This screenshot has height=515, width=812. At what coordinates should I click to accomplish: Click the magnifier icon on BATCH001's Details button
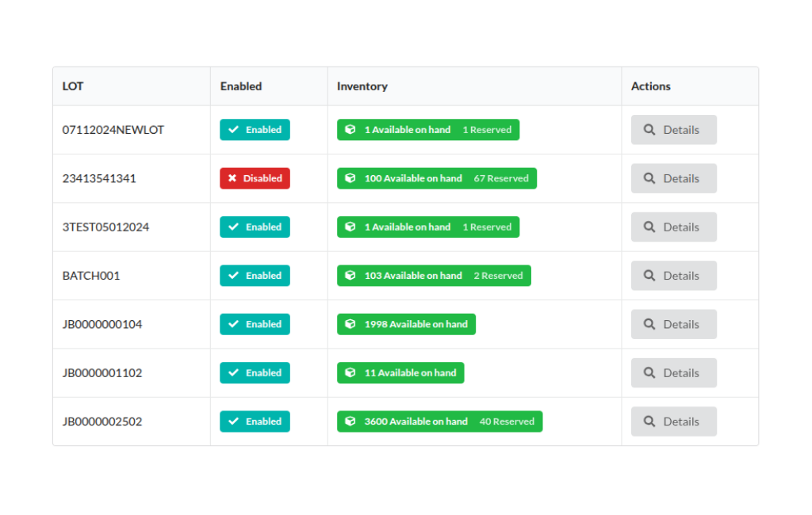coord(650,275)
